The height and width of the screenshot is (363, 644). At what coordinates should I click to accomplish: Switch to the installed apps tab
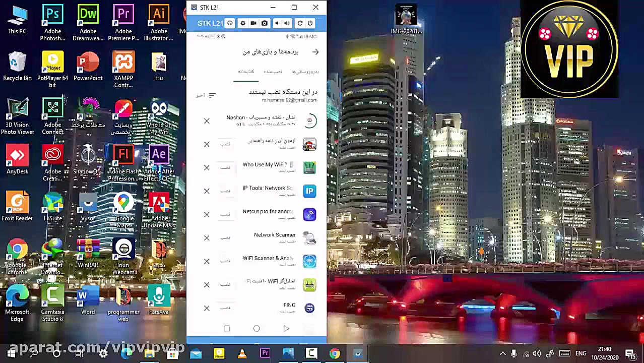click(x=273, y=72)
